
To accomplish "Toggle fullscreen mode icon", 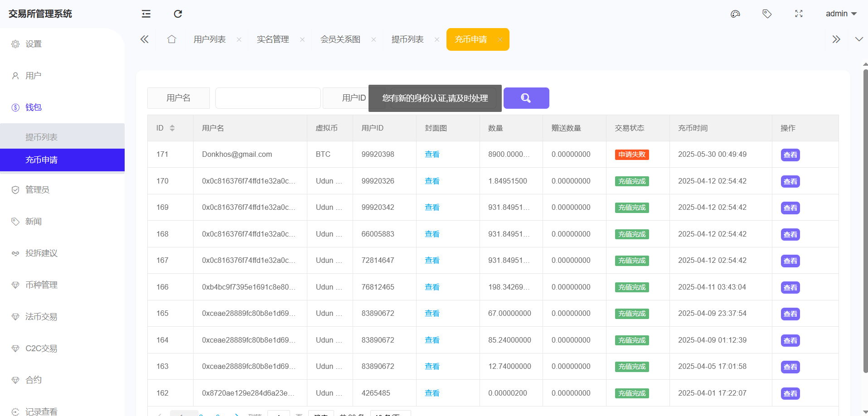I will click(x=799, y=14).
